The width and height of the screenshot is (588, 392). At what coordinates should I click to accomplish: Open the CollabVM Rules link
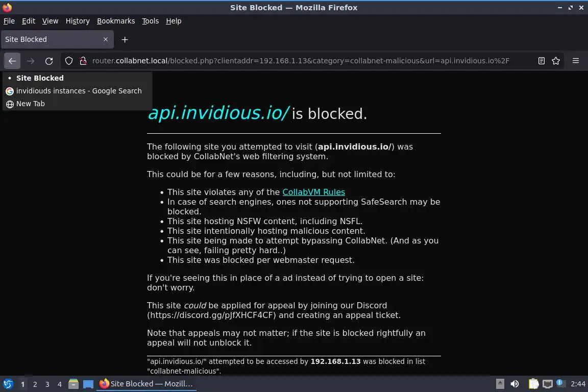[x=313, y=192]
